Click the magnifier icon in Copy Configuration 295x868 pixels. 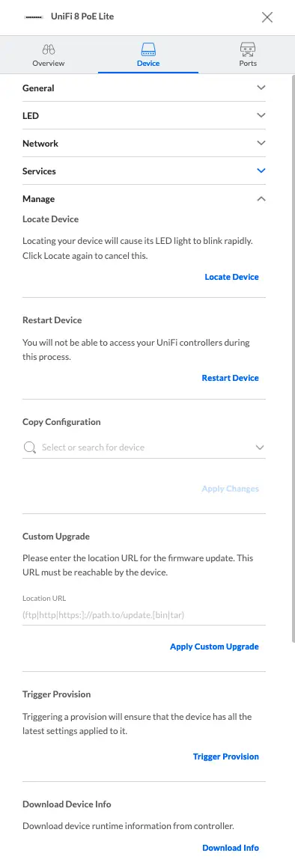coord(30,447)
